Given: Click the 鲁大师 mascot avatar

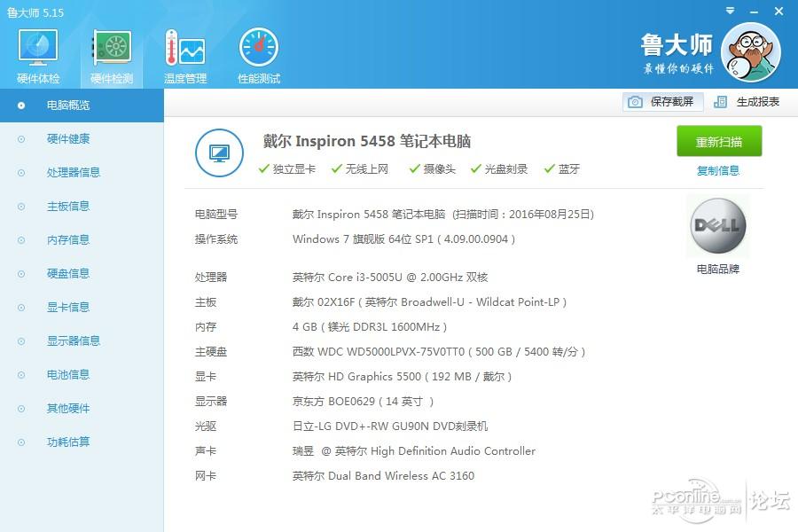Looking at the screenshot, I should (751, 52).
